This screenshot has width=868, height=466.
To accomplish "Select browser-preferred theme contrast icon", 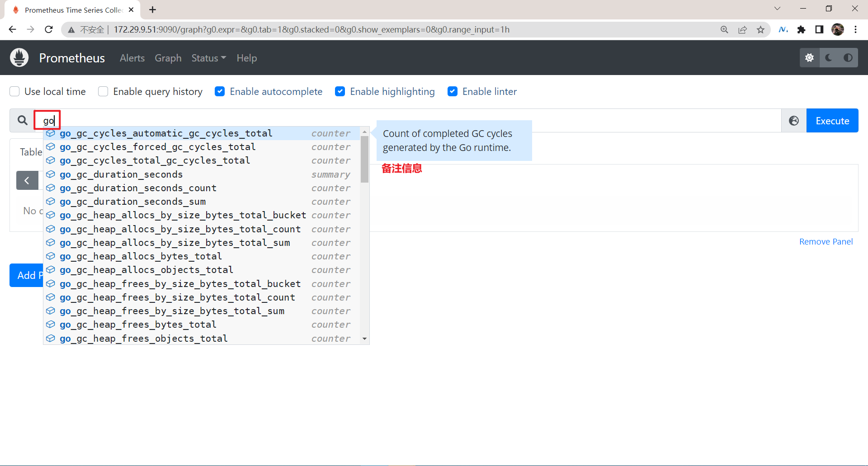I will [848, 58].
